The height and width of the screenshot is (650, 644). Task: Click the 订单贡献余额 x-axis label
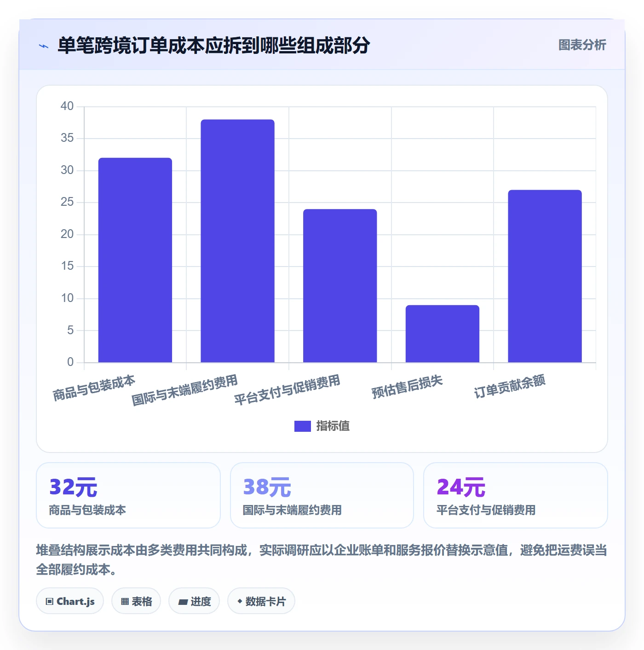(510, 387)
